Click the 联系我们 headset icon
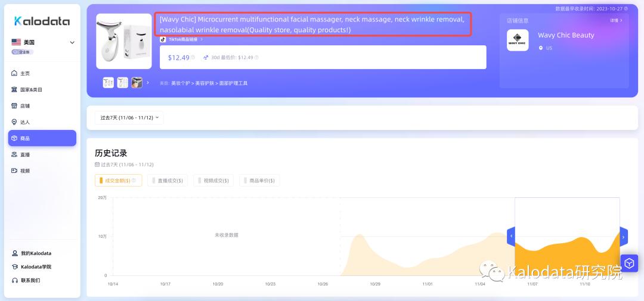 coord(15,280)
